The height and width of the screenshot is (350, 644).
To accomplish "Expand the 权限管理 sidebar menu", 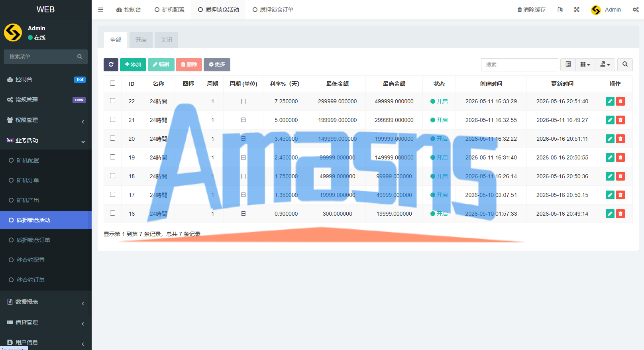I will pos(46,120).
